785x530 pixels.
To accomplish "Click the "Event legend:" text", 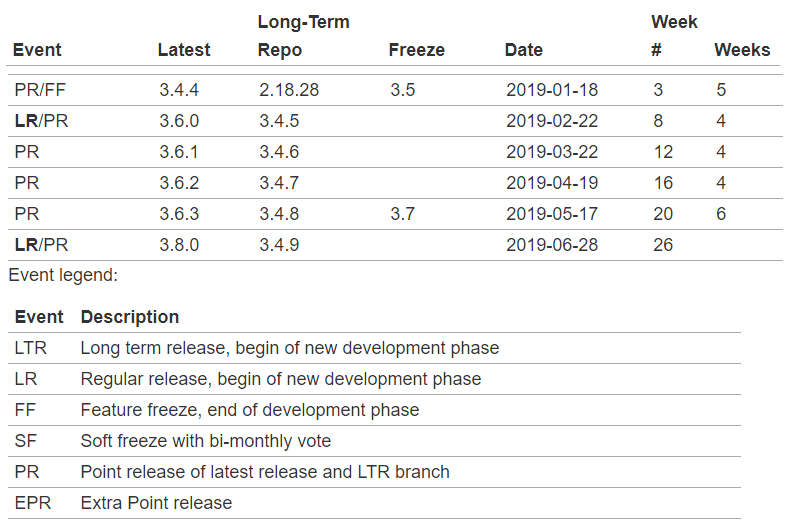I will (x=62, y=274).
